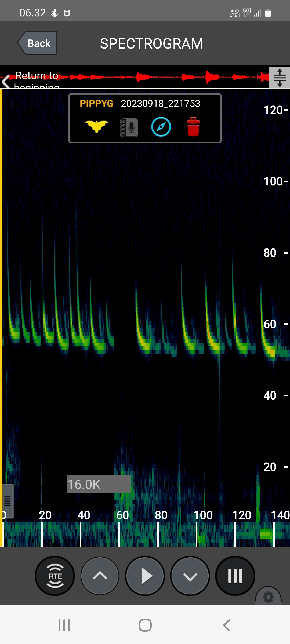The height and width of the screenshot is (644, 290).
Task: Tap the vertical scale compress icon
Action: tap(280, 78)
